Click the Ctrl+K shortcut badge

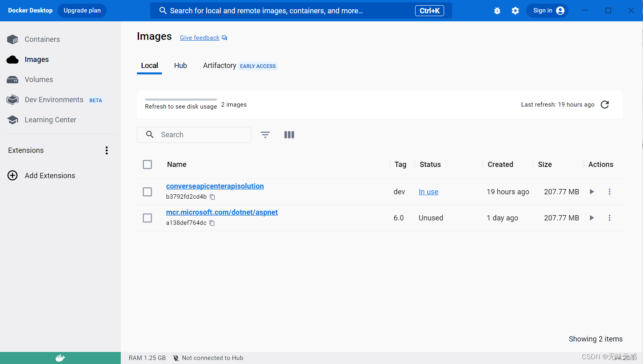pos(430,11)
